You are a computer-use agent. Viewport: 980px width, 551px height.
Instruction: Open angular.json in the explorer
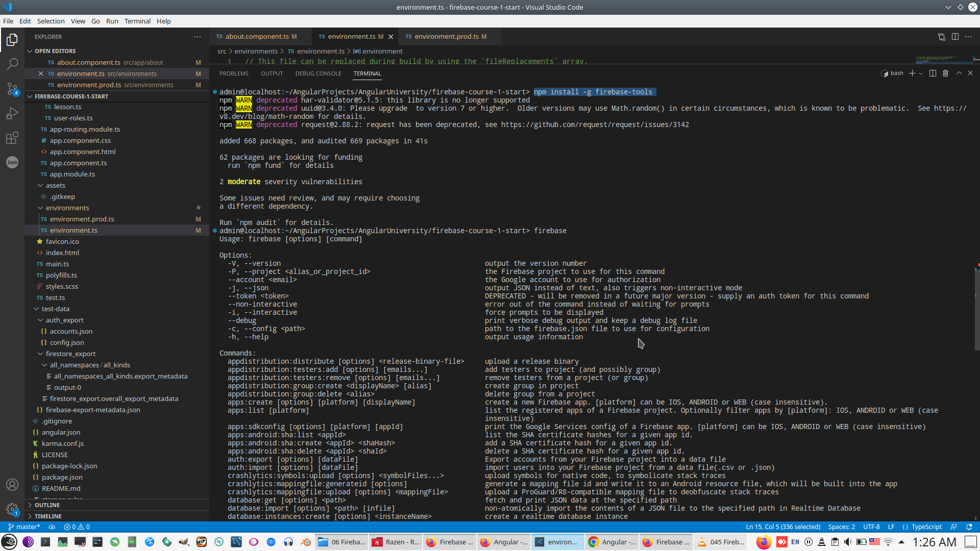61,432
